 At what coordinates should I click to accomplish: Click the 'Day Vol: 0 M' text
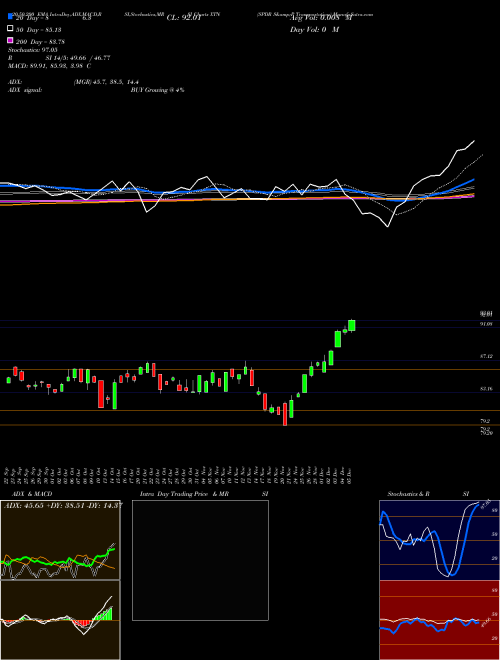click(314, 30)
